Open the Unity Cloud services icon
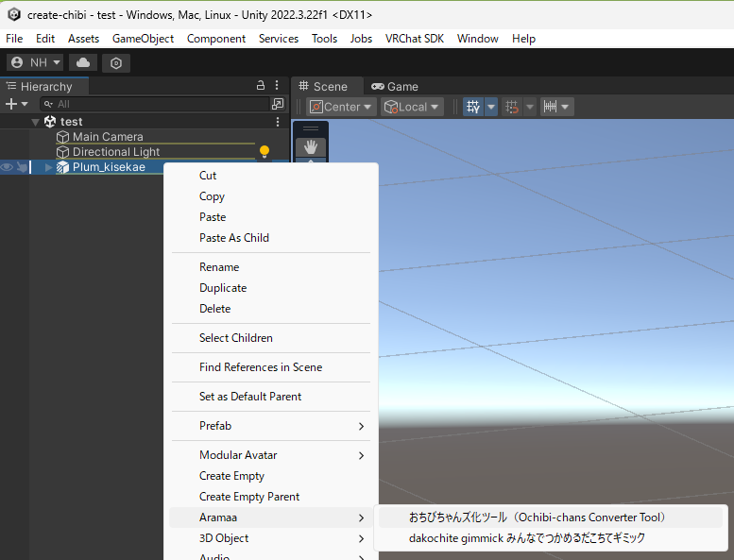 (x=83, y=62)
